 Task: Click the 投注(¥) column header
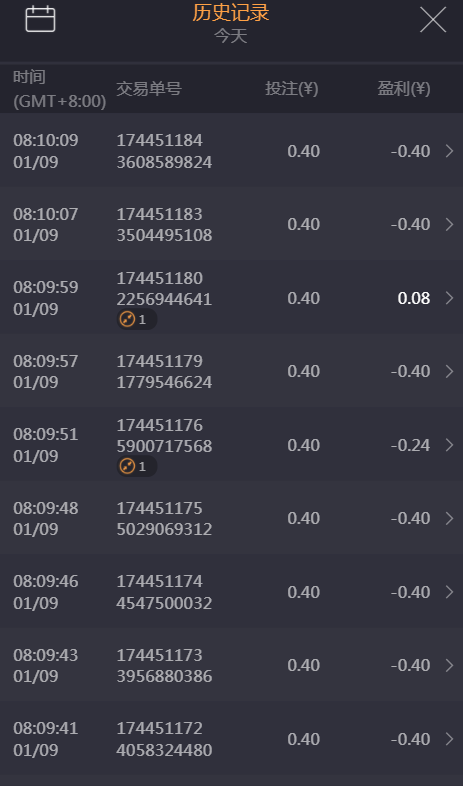tap(292, 89)
